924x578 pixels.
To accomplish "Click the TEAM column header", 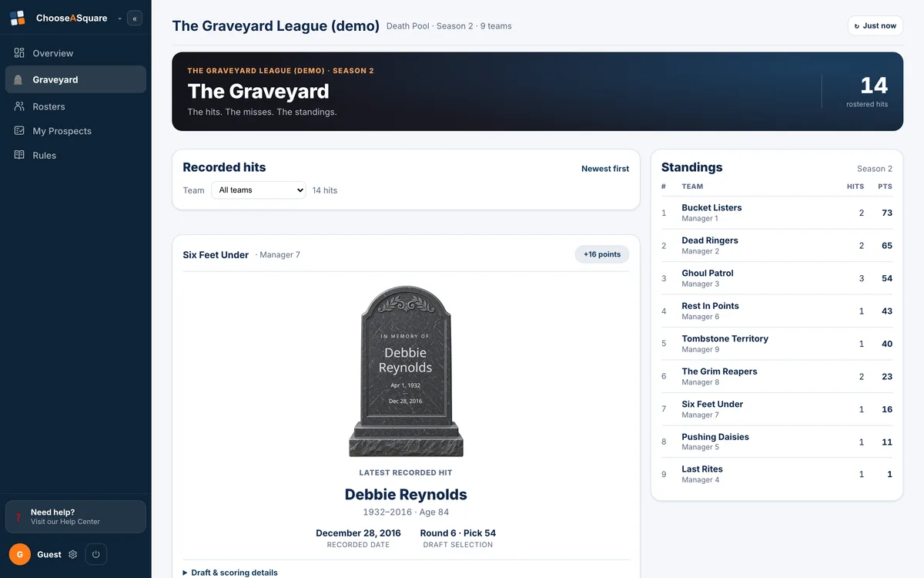I will tap(692, 187).
